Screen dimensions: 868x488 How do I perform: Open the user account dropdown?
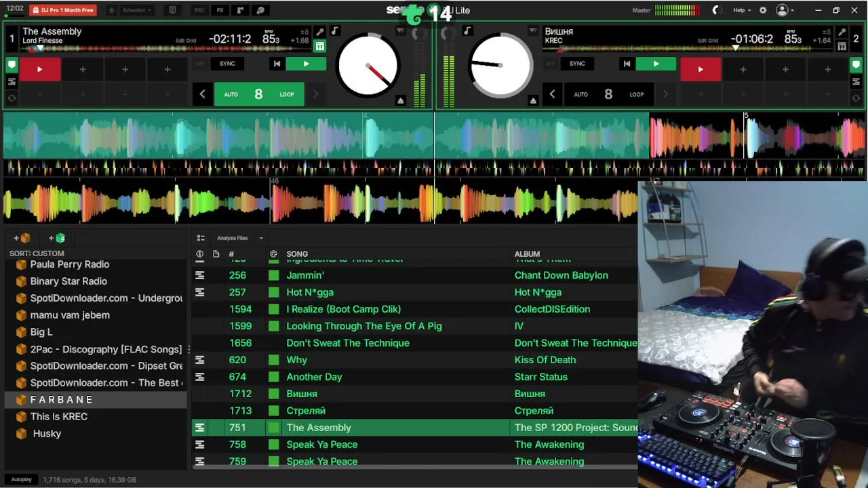[x=785, y=10]
